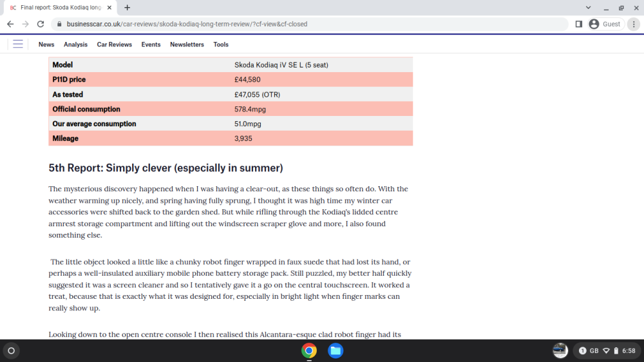Open the Analysis section

(x=75, y=44)
